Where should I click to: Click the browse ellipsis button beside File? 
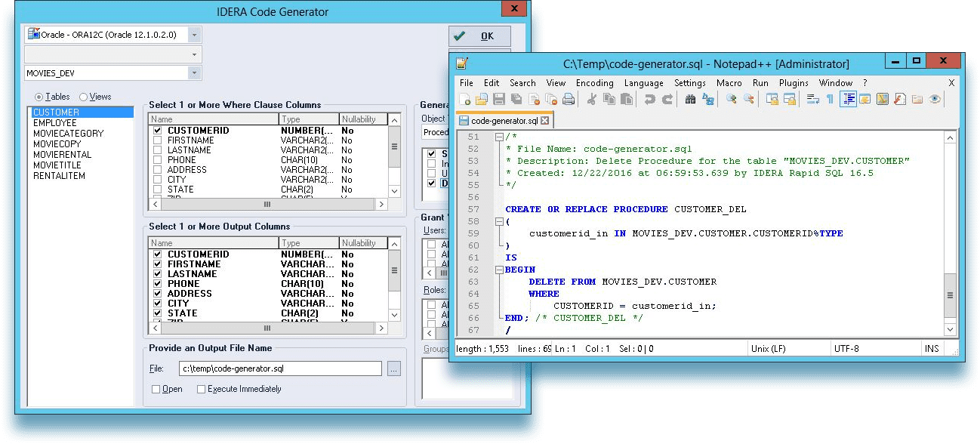click(x=393, y=368)
